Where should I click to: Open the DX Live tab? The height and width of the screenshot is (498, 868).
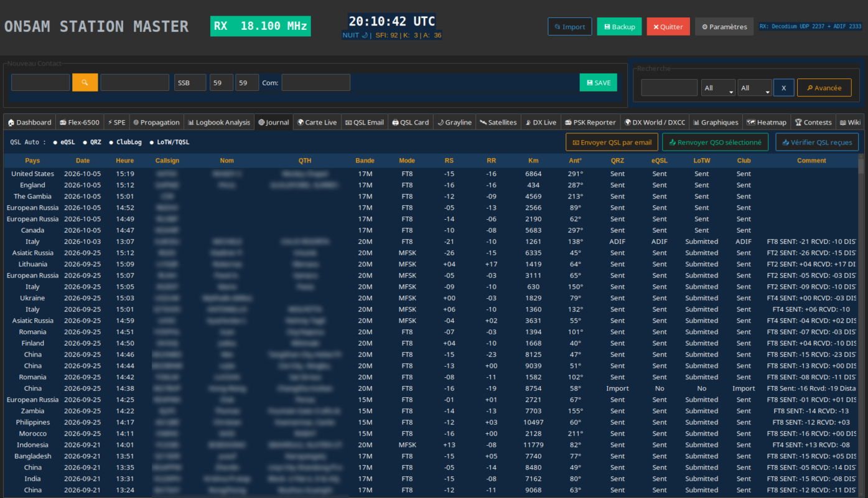click(x=541, y=123)
